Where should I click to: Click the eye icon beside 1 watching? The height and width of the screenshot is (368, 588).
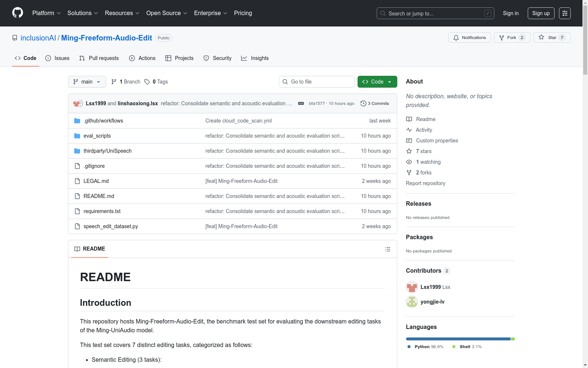[x=409, y=162]
